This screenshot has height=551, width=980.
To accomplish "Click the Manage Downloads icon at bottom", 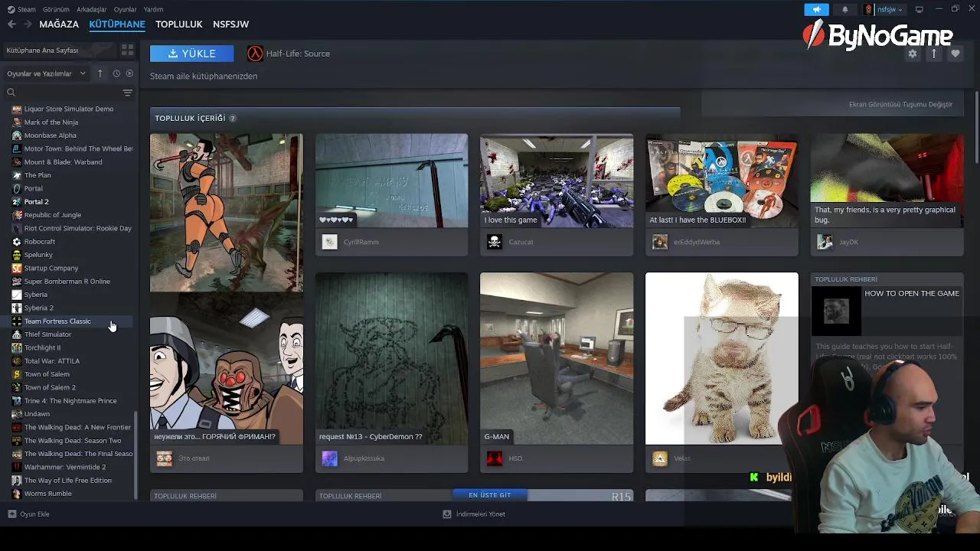I will [x=447, y=514].
